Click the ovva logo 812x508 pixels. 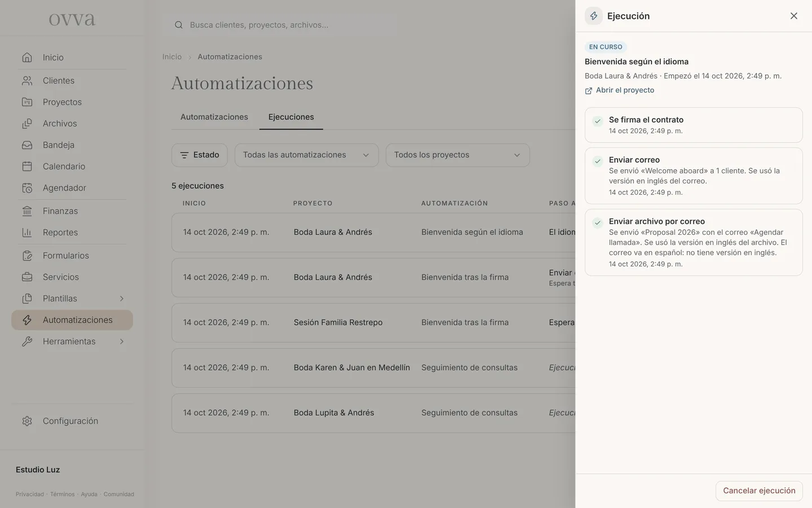72,20
